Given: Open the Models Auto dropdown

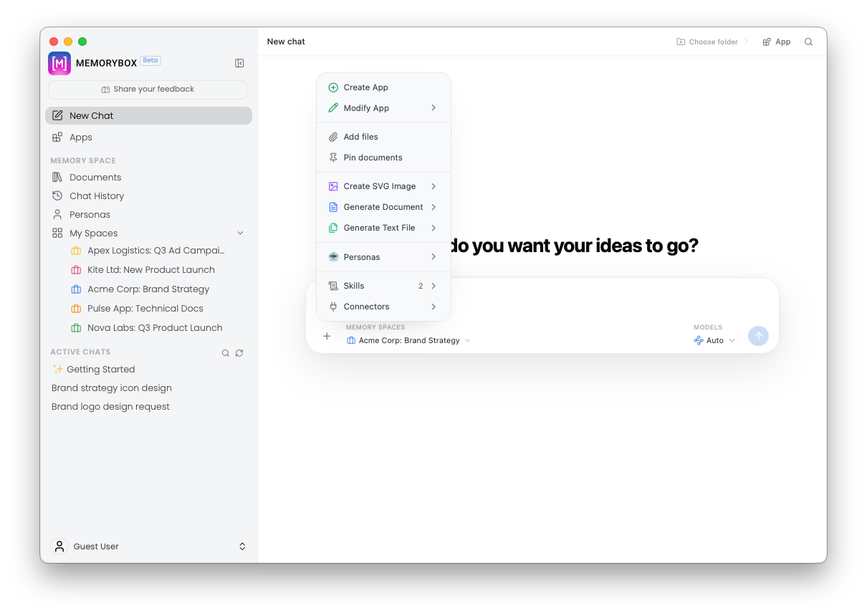Looking at the screenshot, I should coord(714,340).
